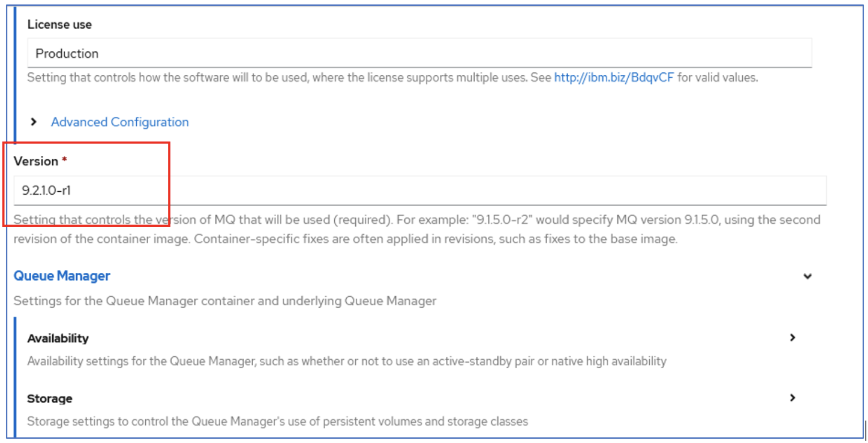Image resolution: width=868 pixels, height=443 pixels.
Task: Click the red required asterisk by Version
Action: [64, 159]
